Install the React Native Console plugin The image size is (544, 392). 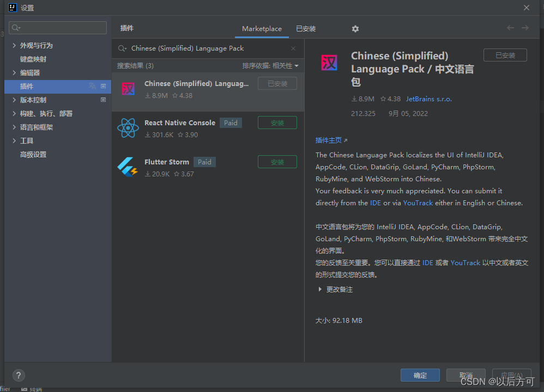(x=277, y=122)
